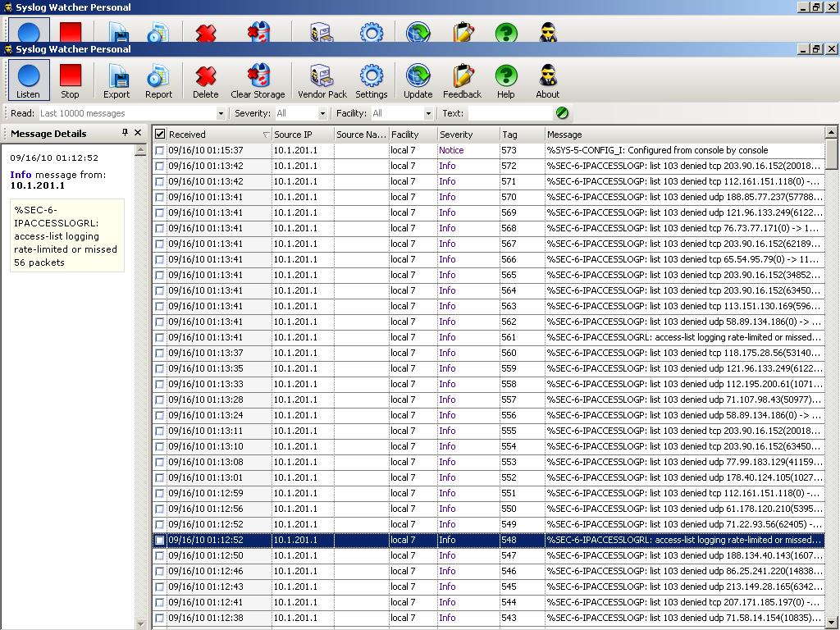
Task: Check the row with tag 558
Action: [160, 384]
